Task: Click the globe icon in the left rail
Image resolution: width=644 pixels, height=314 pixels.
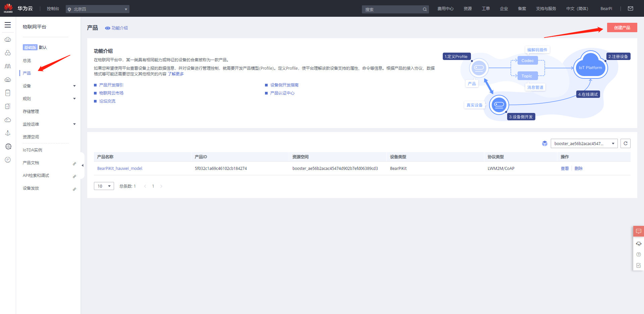Action: click(8, 146)
